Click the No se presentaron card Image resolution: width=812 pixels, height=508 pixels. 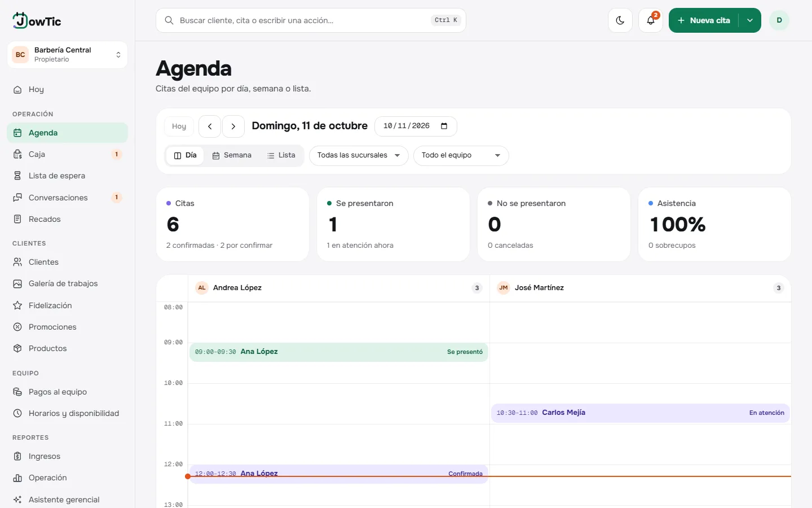[554, 225]
